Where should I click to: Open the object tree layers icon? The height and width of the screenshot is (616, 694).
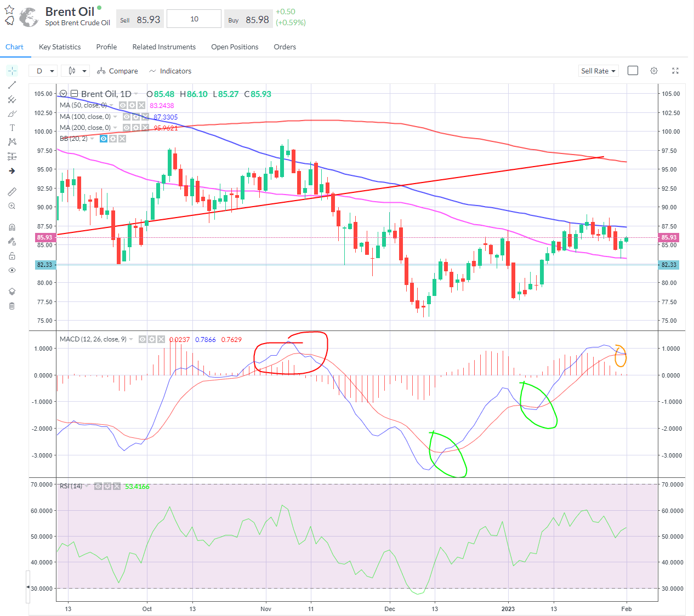tap(12, 292)
